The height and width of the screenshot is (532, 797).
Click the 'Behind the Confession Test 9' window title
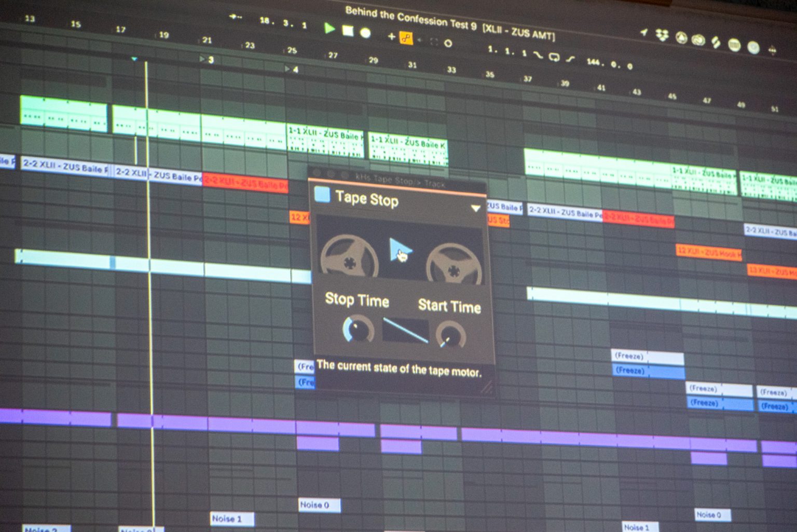[411, 18]
